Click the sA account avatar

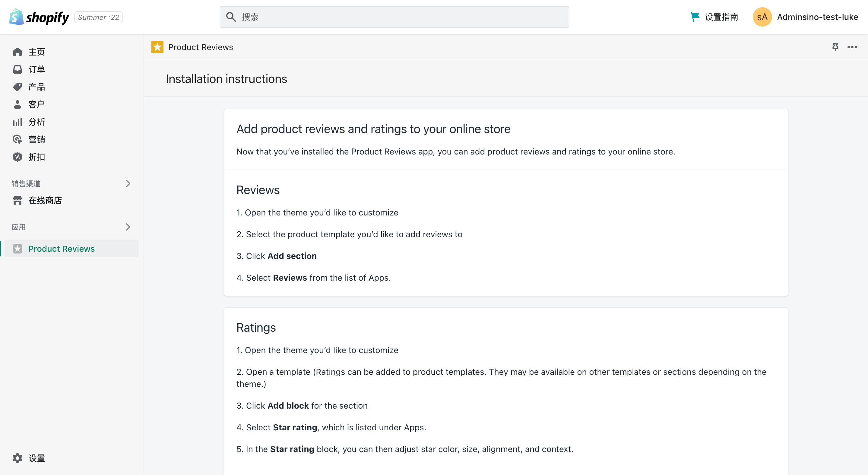click(x=762, y=17)
